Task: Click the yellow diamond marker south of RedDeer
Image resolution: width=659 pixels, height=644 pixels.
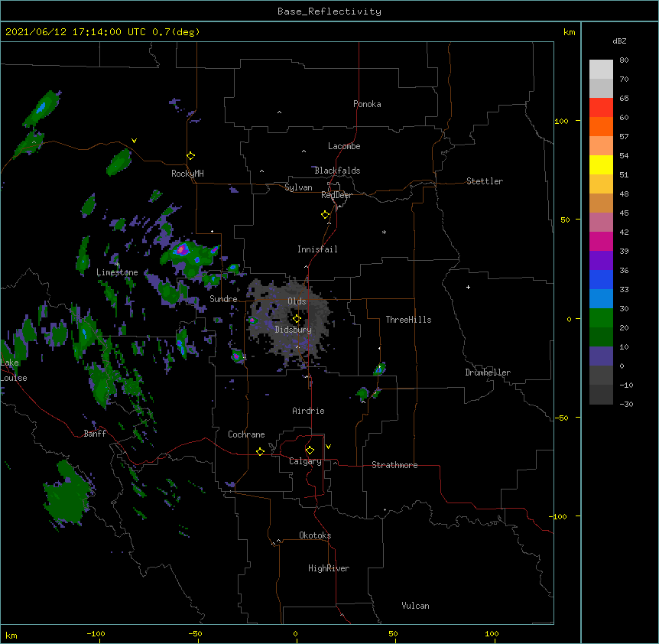Action: [326, 215]
